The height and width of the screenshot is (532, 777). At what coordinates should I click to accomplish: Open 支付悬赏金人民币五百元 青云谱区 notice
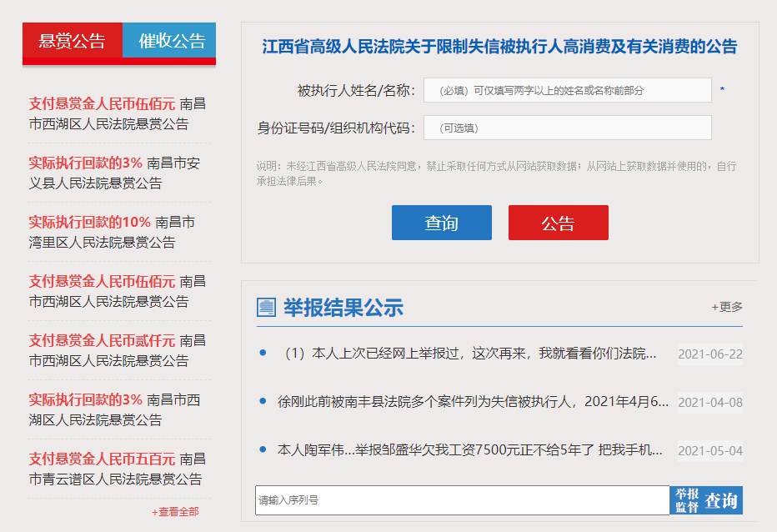coord(117,469)
